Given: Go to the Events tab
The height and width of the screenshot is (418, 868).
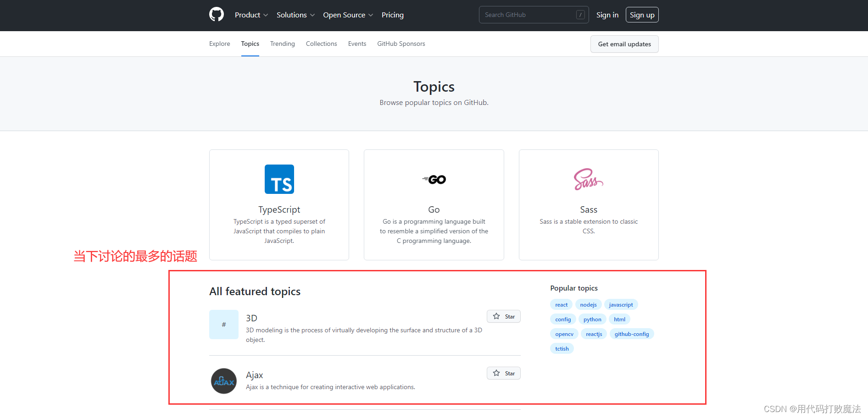Looking at the screenshot, I should [x=357, y=44].
